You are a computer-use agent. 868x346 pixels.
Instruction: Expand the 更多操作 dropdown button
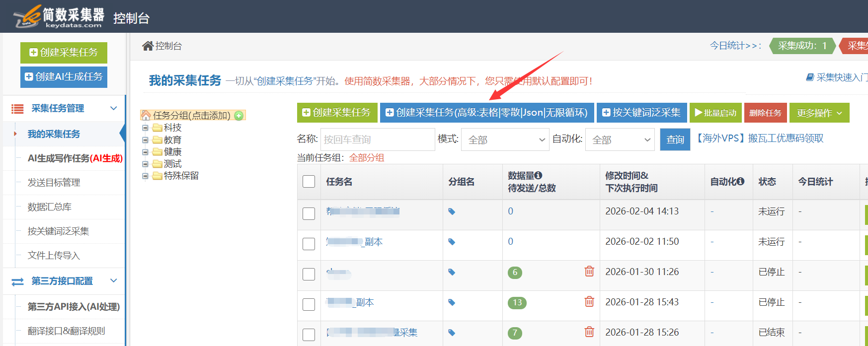[819, 113]
